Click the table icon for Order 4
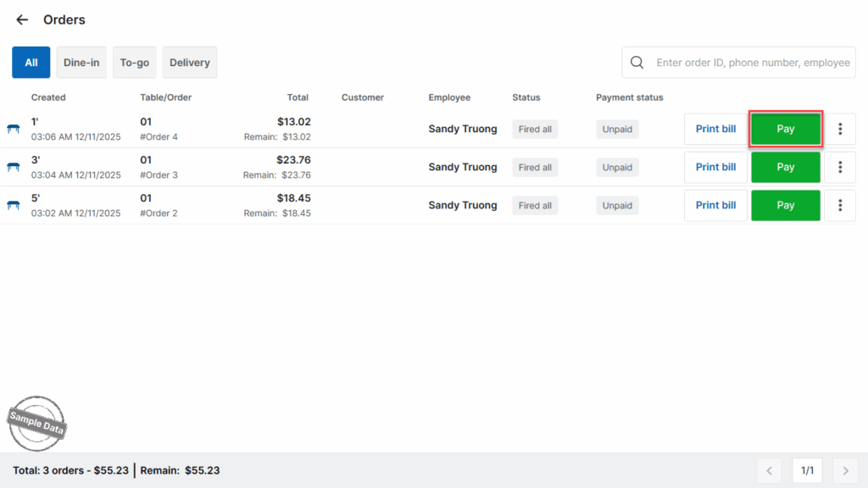This screenshot has width=868, height=488. coord(14,129)
